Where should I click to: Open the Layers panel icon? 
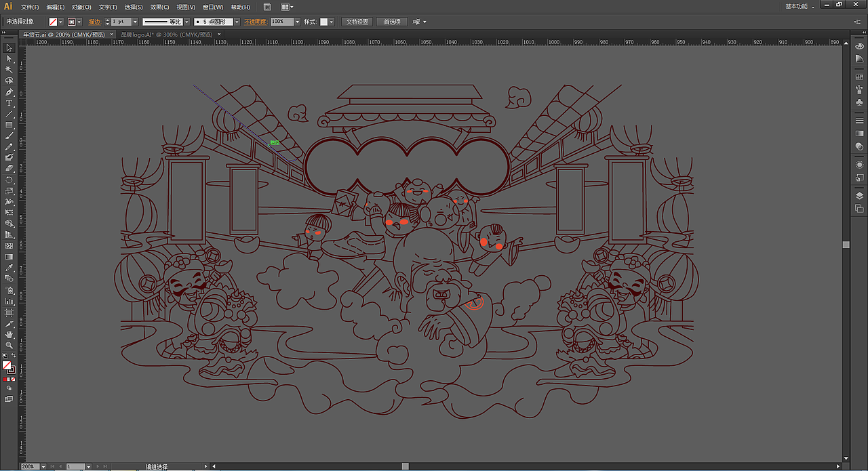click(860, 196)
